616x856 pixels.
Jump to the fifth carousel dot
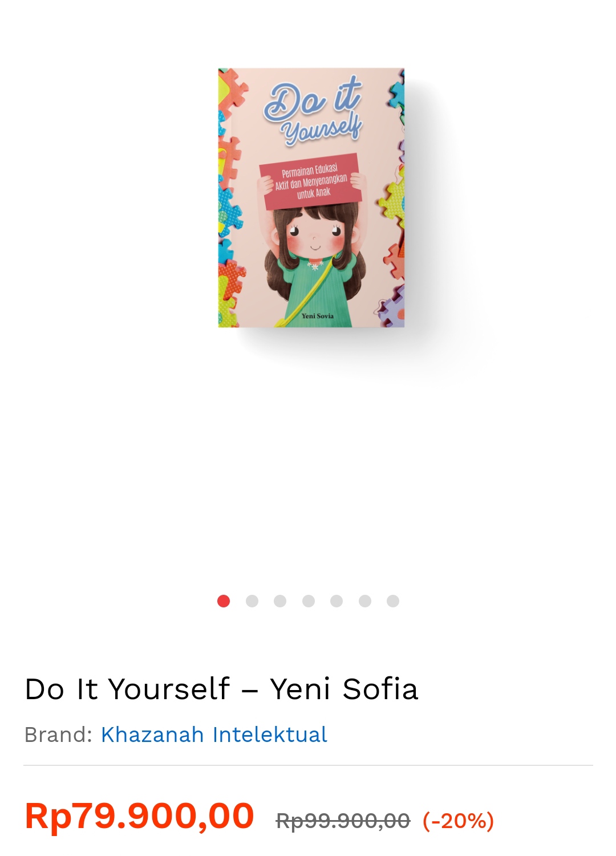(337, 601)
